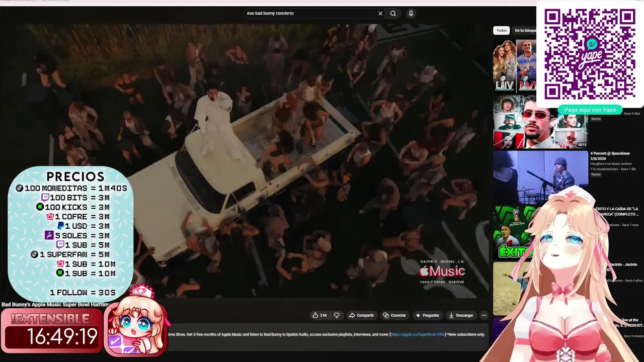644x362 pixels.
Task: Activate the voice search microphone
Action: click(411, 14)
